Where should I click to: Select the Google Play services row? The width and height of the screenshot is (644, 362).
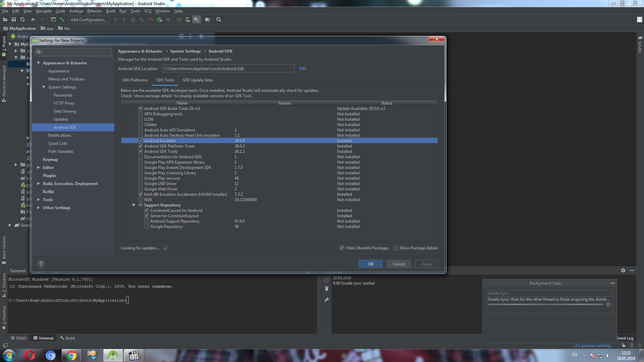[279, 178]
